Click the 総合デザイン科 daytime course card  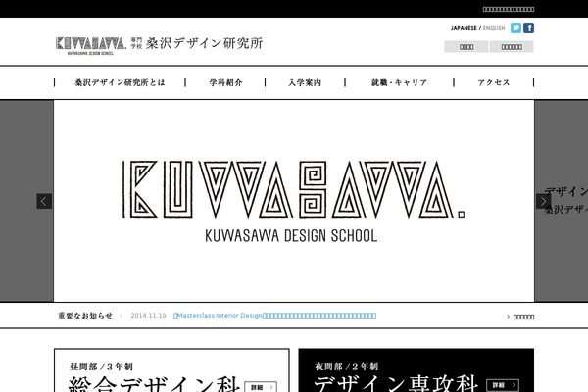tap(171, 370)
